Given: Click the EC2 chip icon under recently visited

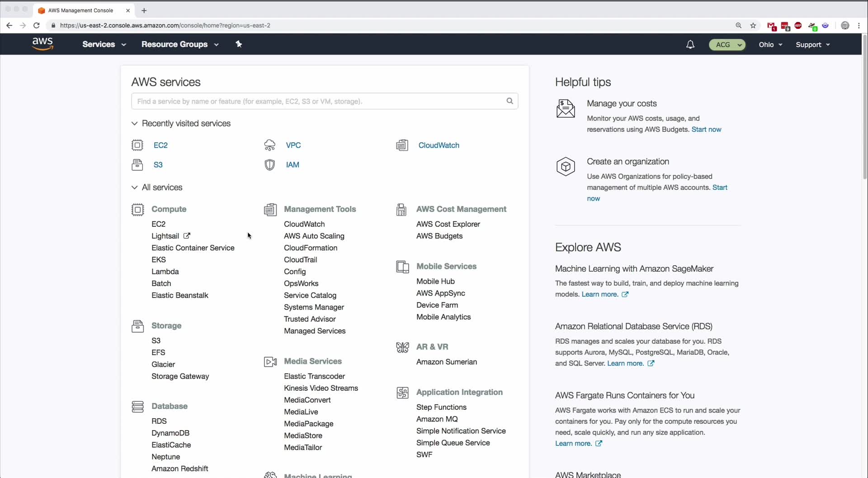Looking at the screenshot, I should coord(137,145).
